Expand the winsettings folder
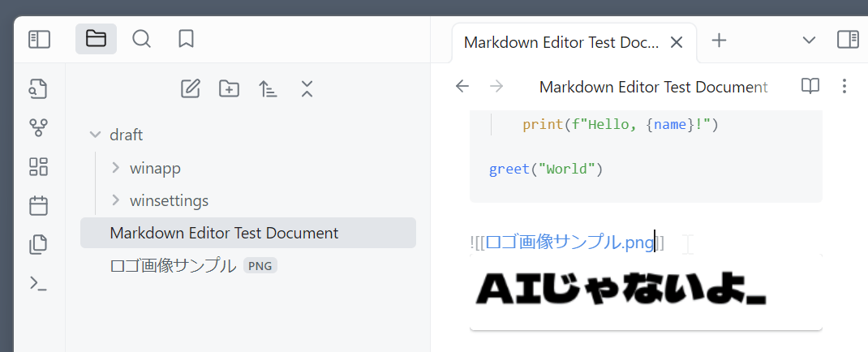Screen dimensions: 868x352 click(116, 200)
